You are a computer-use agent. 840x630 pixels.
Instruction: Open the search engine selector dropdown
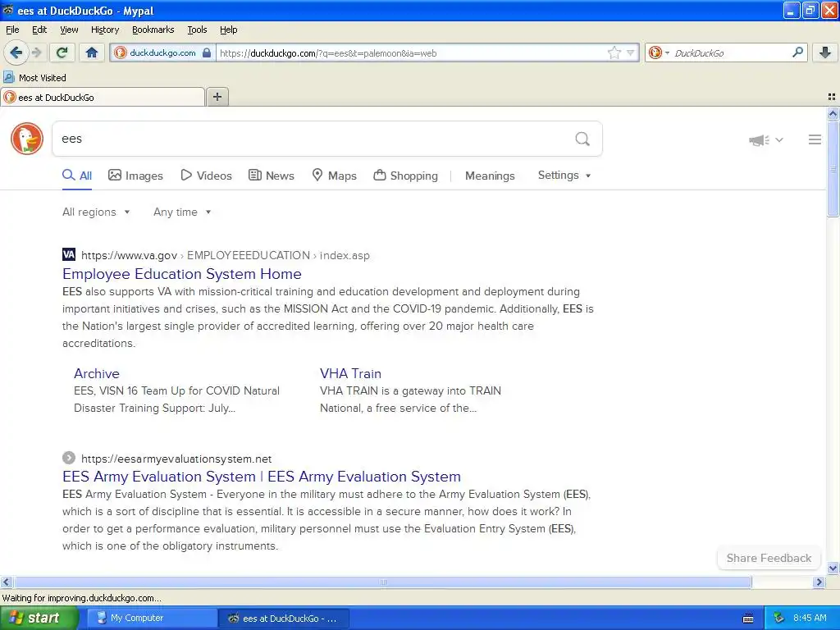[659, 52]
